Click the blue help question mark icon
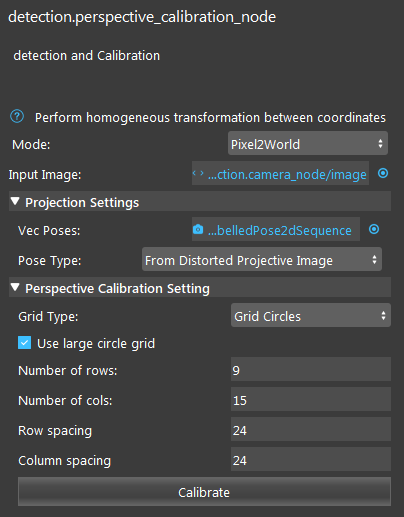Screen dimensions: 404x517 coord(17,117)
